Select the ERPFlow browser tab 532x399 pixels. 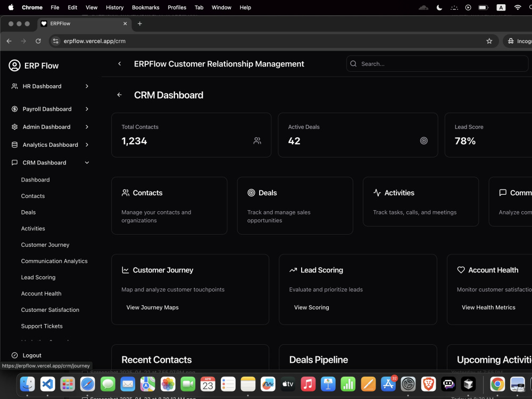(85, 24)
